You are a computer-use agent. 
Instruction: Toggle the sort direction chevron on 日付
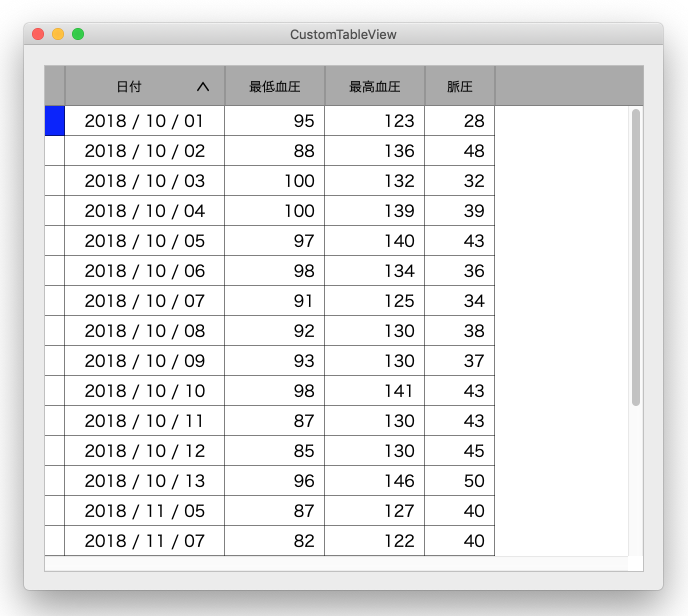pos(202,86)
